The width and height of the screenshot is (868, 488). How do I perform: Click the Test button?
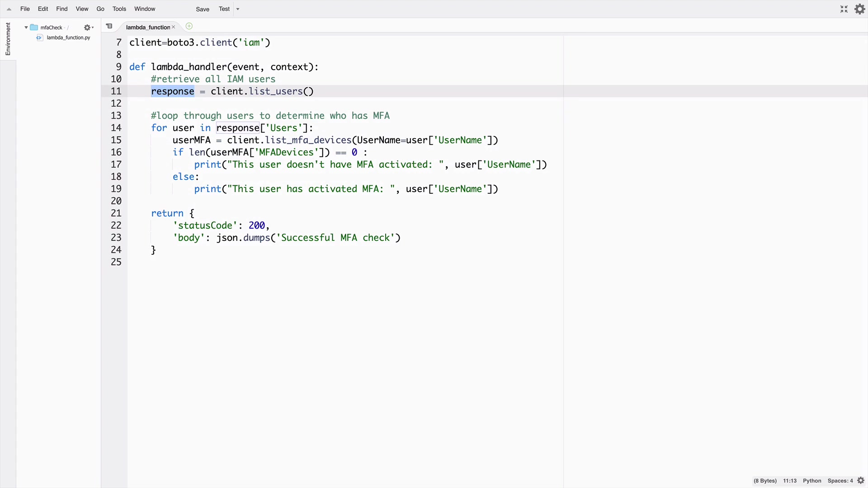(x=224, y=9)
